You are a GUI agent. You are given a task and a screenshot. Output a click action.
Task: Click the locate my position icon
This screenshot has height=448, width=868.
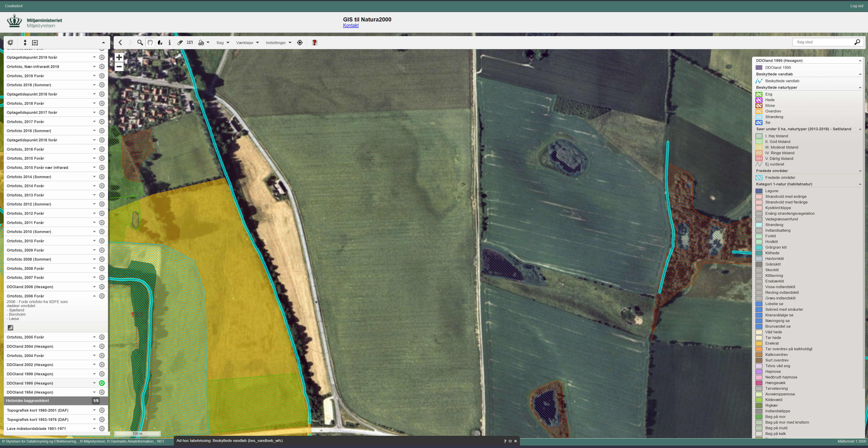click(x=300, y=42)
